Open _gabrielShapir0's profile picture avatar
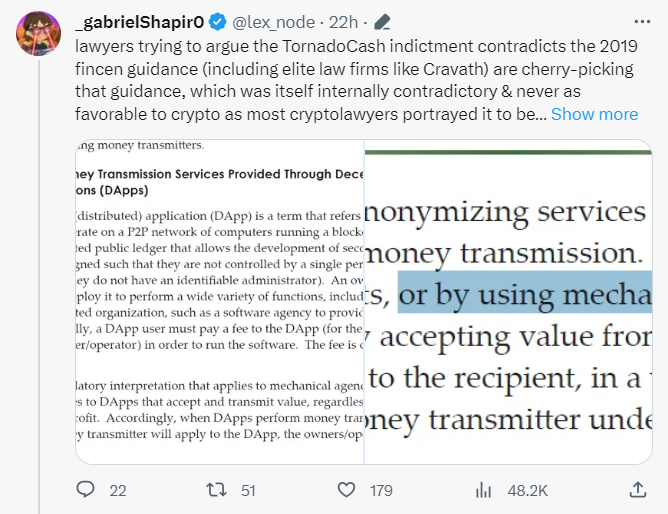668x514 pixels. [x=34, y=37]
